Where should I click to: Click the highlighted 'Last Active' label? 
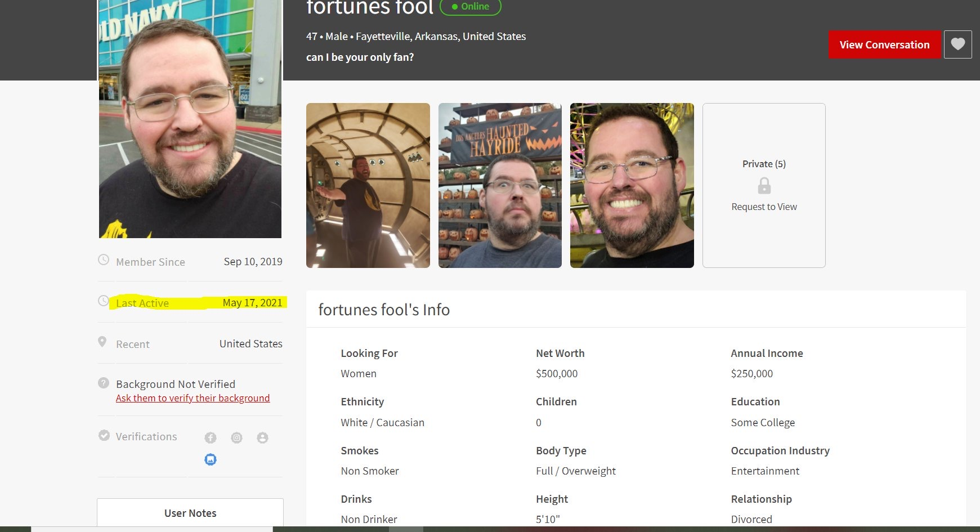tap(142, 303)
